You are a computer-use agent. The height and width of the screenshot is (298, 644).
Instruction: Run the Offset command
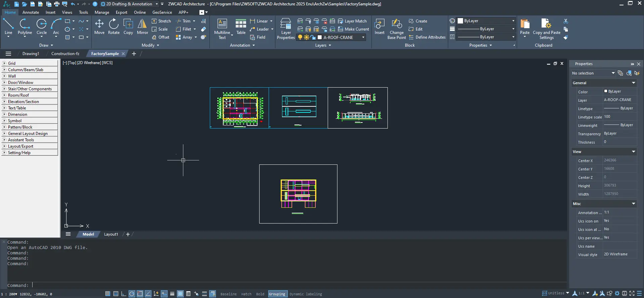coord(160,37)
